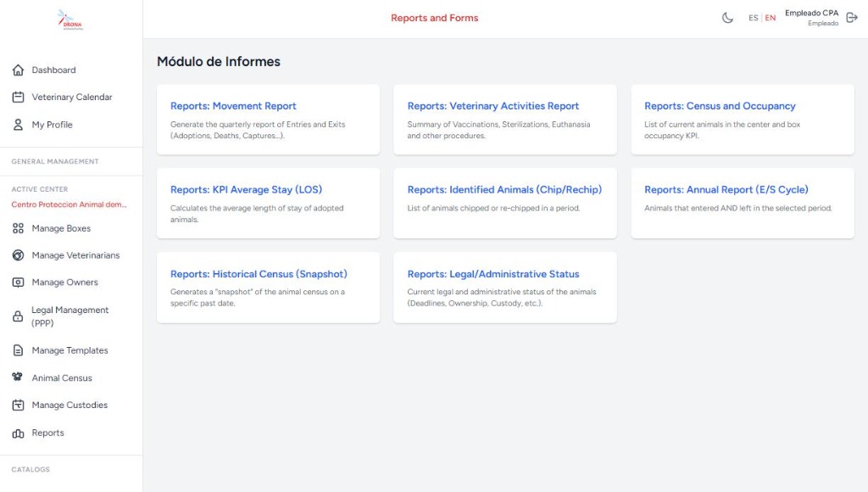
Task: Click description 'Generates a snapshot of the animal census'
Action: pos(258,298)
